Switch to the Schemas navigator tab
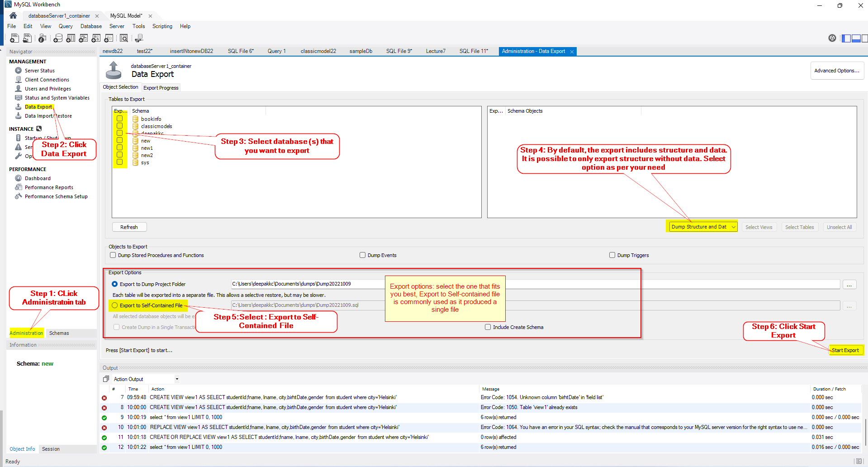 59,333
